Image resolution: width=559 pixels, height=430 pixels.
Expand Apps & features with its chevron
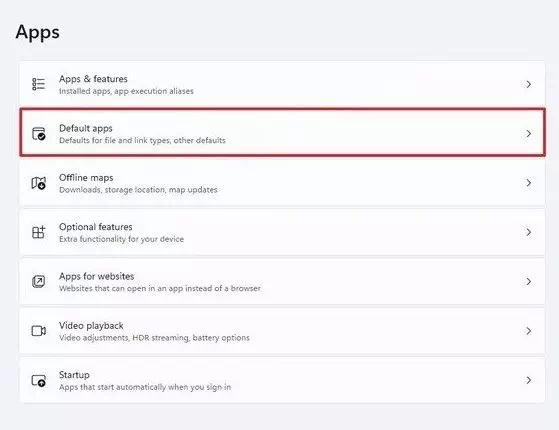529,84
